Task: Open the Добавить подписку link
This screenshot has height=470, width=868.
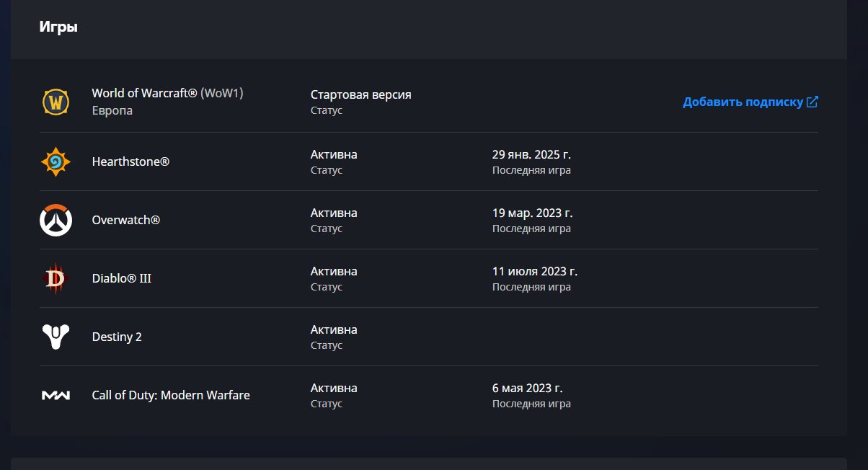Action: pyautogui.click(x=743, y=102)
